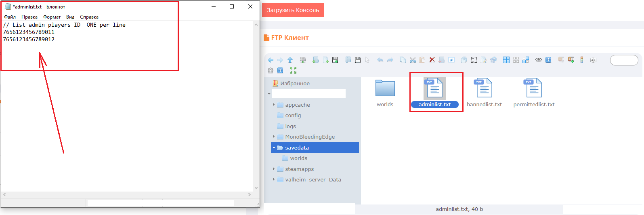Select the permittedlist.txt file
Image resolution: width=644 pixels, height=215 pixels.
(534, 93)
